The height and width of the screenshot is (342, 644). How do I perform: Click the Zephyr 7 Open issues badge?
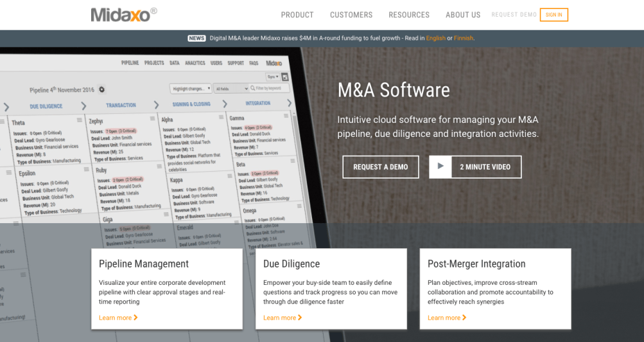(x=121, y=131)
